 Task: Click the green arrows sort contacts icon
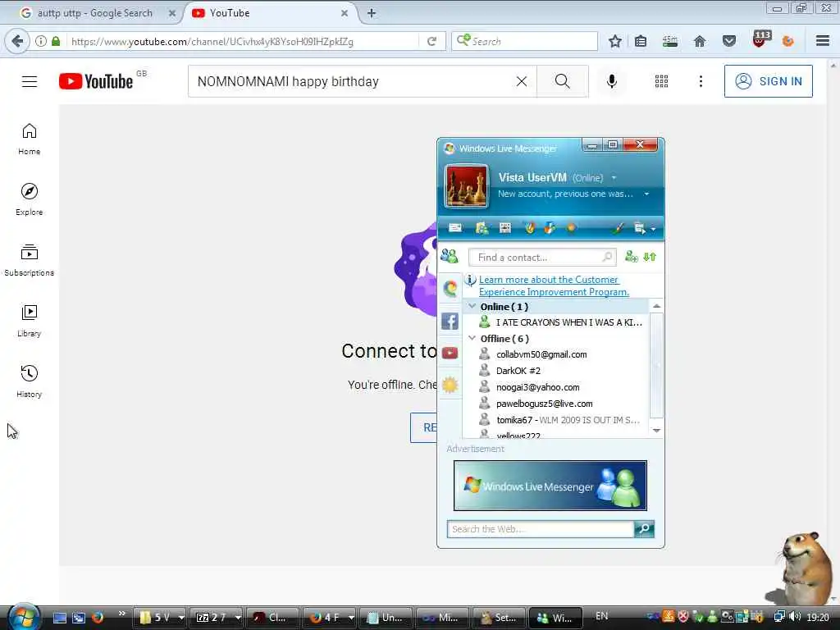[650, 257]
